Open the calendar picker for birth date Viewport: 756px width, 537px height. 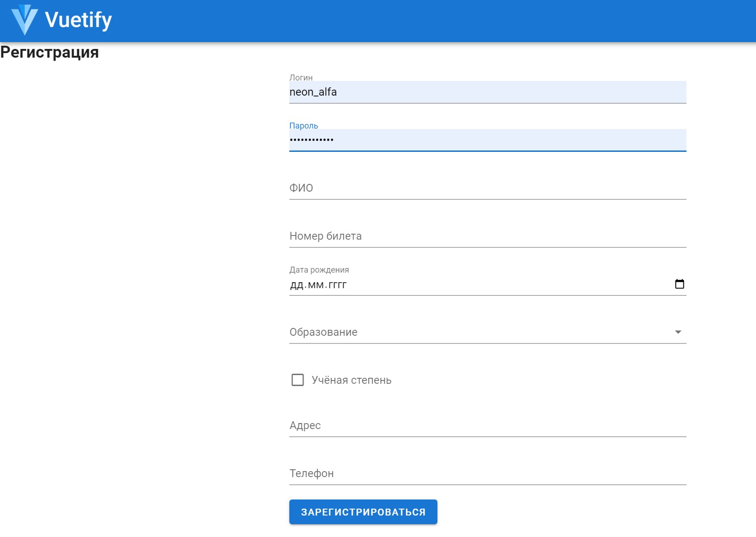(x=679, y=284)
